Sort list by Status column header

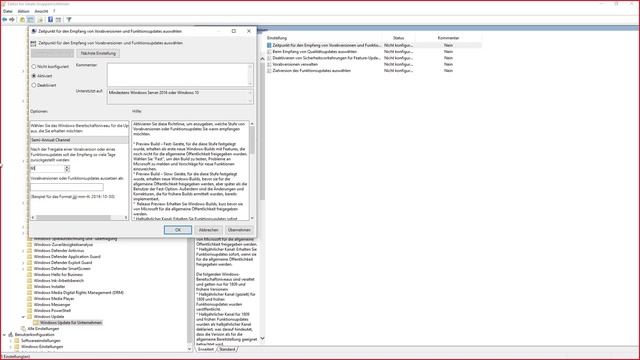click(x=398, y=38)
